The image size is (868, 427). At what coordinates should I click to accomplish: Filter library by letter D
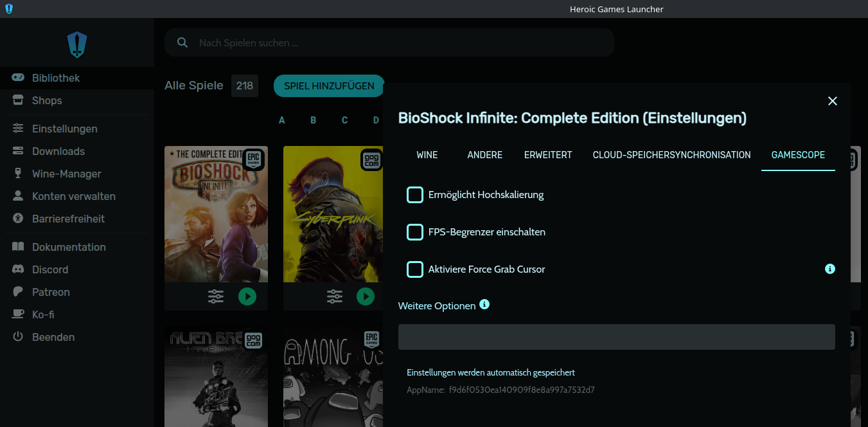376,120
